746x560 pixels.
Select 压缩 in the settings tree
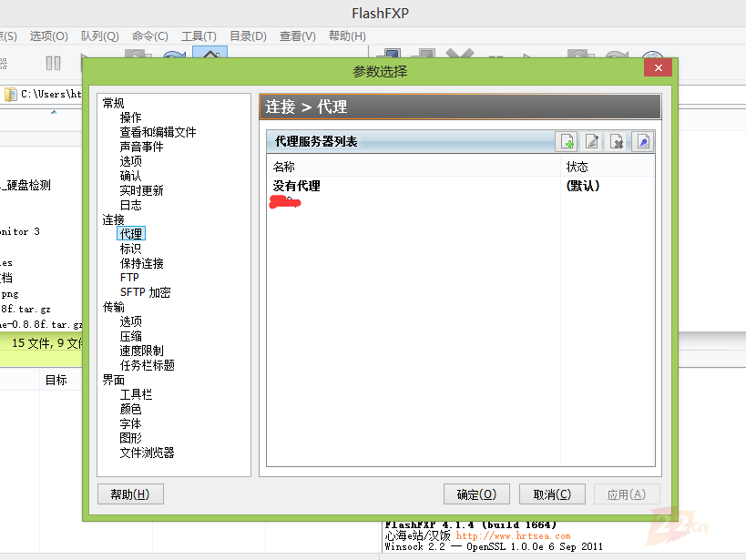[x=130, y=336]
